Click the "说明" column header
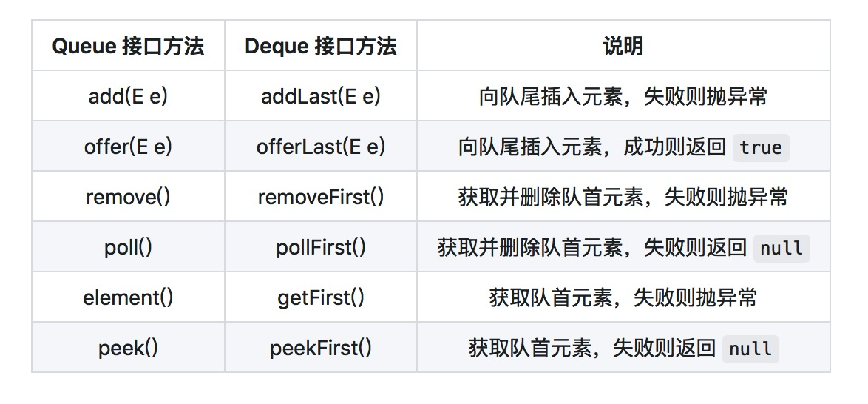This screenshot has width=868, height=404. [623, 46]
